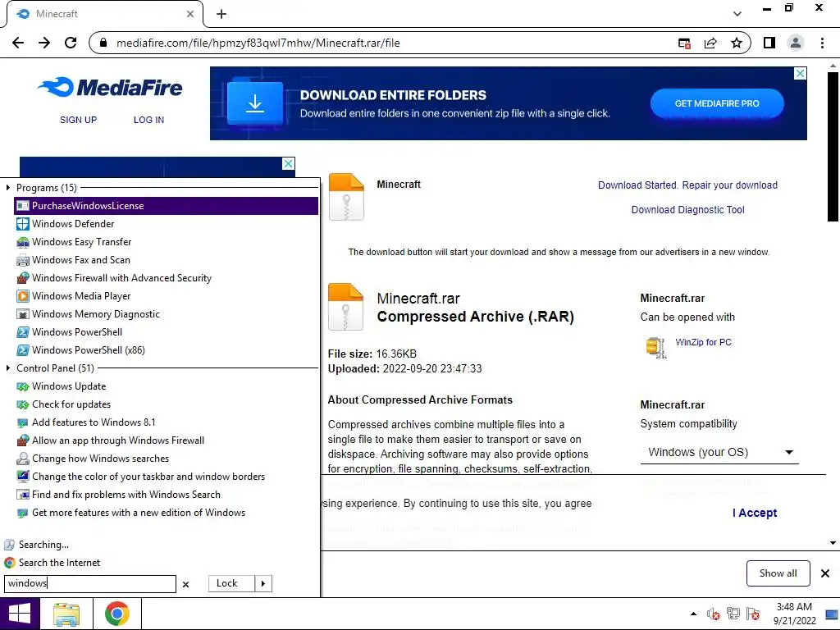
Task: Click Download Started. Repair your download
Action: click(x=688, y=185)
